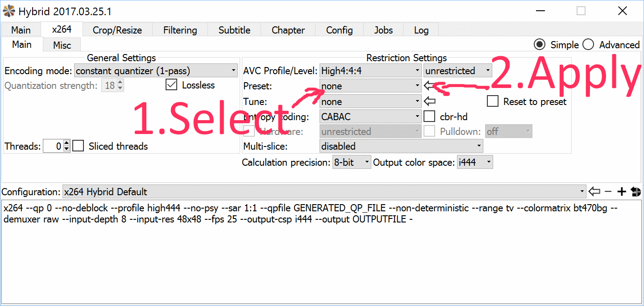Select the Advanced radio button
Viewport: 644px width, 306px height.
(588, 45)
